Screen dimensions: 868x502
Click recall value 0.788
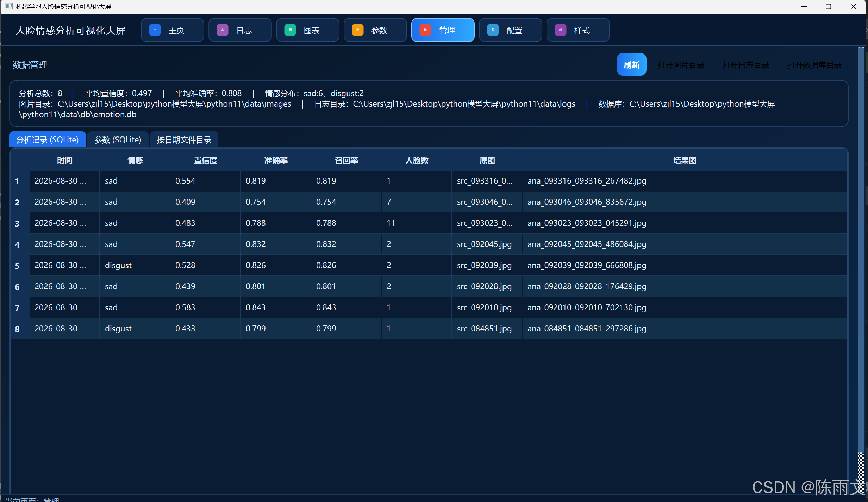point(346,223)
